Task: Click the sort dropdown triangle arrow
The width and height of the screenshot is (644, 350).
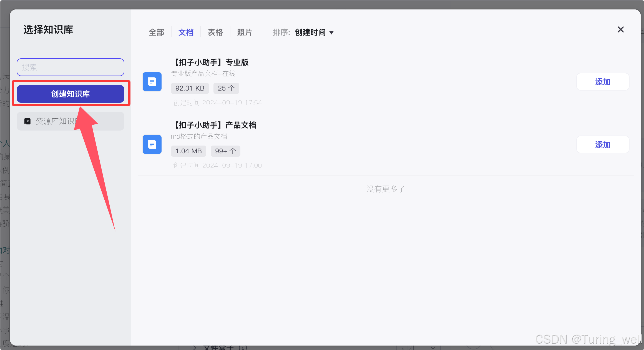Action: pyautogui.click(x=331, y=33)
